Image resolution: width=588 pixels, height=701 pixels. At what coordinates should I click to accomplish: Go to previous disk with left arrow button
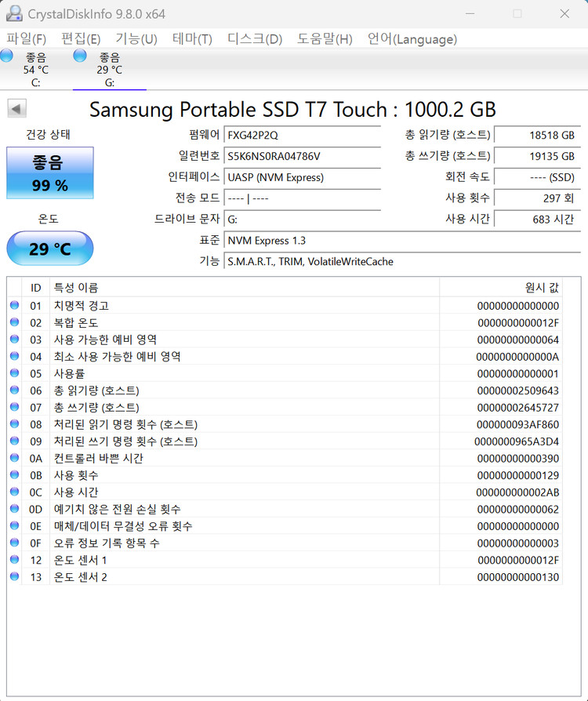click(x=17, y=109)
